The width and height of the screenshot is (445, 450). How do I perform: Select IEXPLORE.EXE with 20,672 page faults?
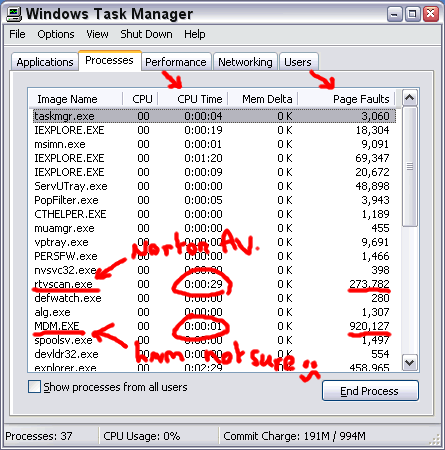[214, 172]
